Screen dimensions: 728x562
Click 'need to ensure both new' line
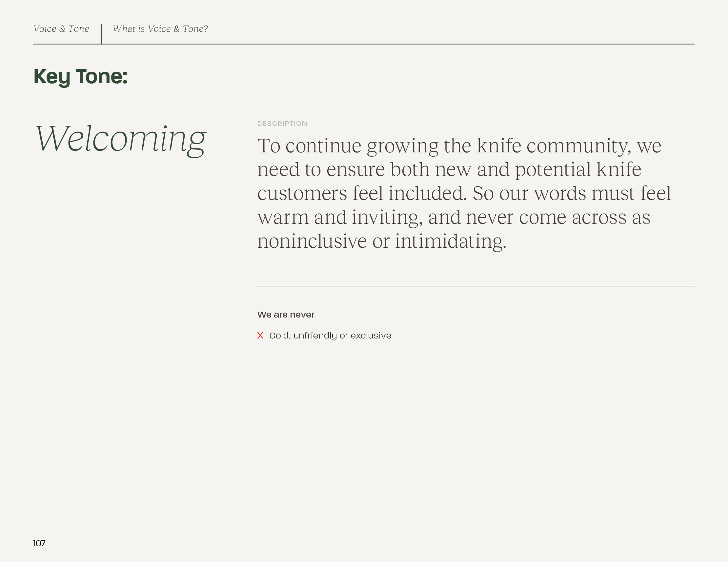[x=364, y=169]
